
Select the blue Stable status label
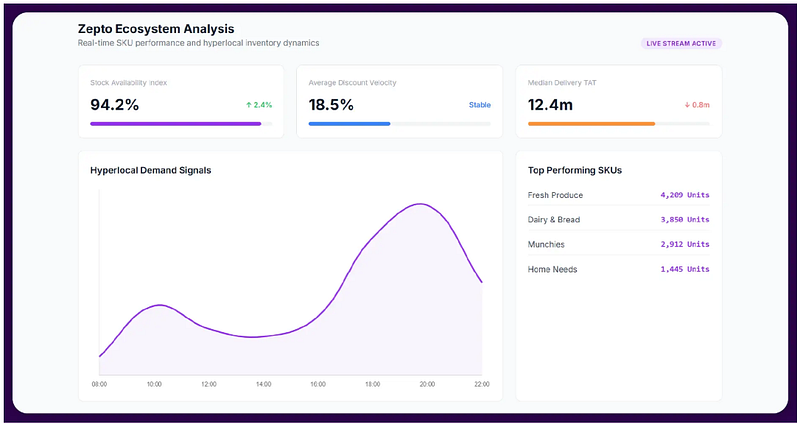coord(480,105)
